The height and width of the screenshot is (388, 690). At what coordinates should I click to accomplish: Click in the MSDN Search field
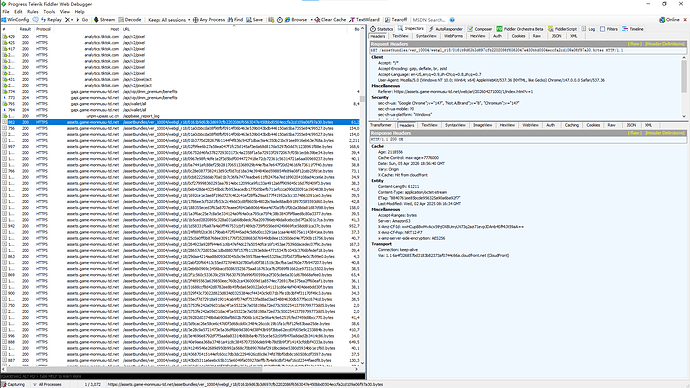point(429,20)
